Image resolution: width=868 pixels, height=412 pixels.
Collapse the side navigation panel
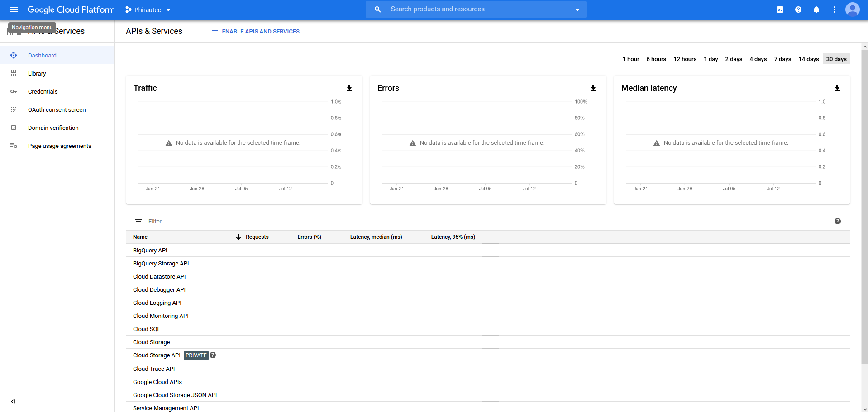[14, 401]
